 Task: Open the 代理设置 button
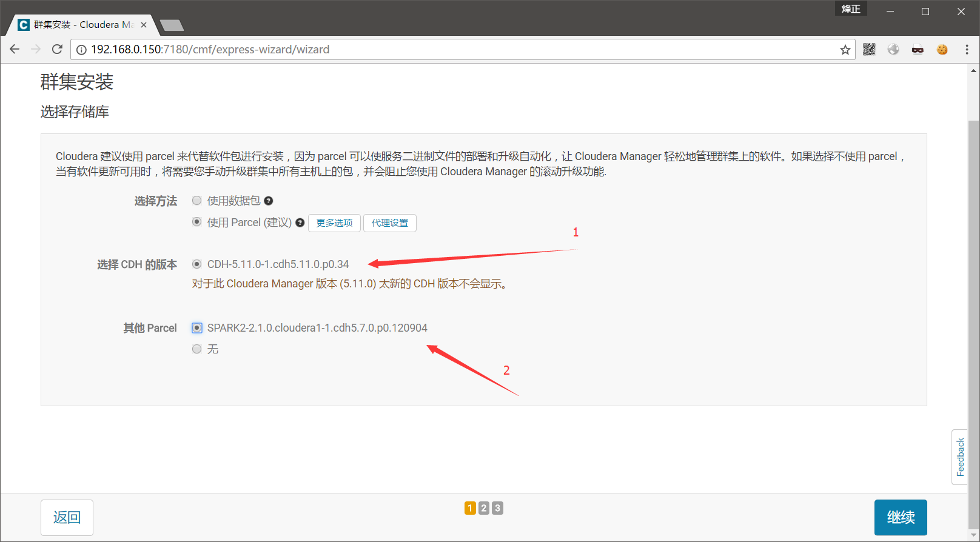click(390, 223)
